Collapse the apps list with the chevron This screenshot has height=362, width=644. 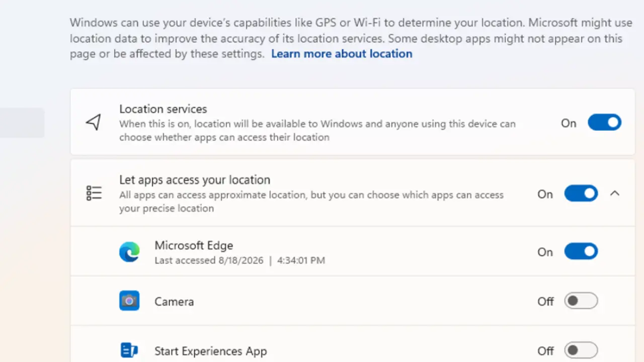click(615, 194)
